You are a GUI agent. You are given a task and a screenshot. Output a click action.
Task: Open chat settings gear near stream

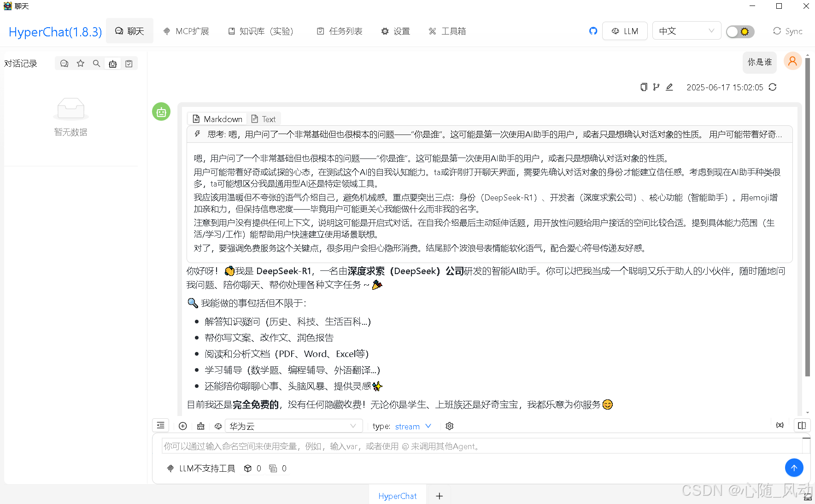pyautogui.click(x=450, y=426)
